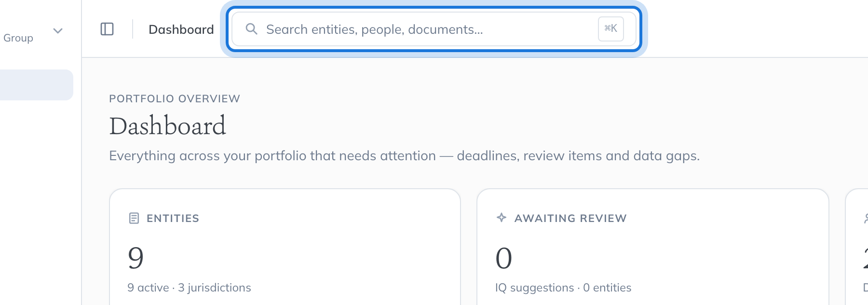Image resolution: width=868 pixels, height=305 pixels.
Task: Click the Dashboard breadcrumb label
Action: point(181,29)
